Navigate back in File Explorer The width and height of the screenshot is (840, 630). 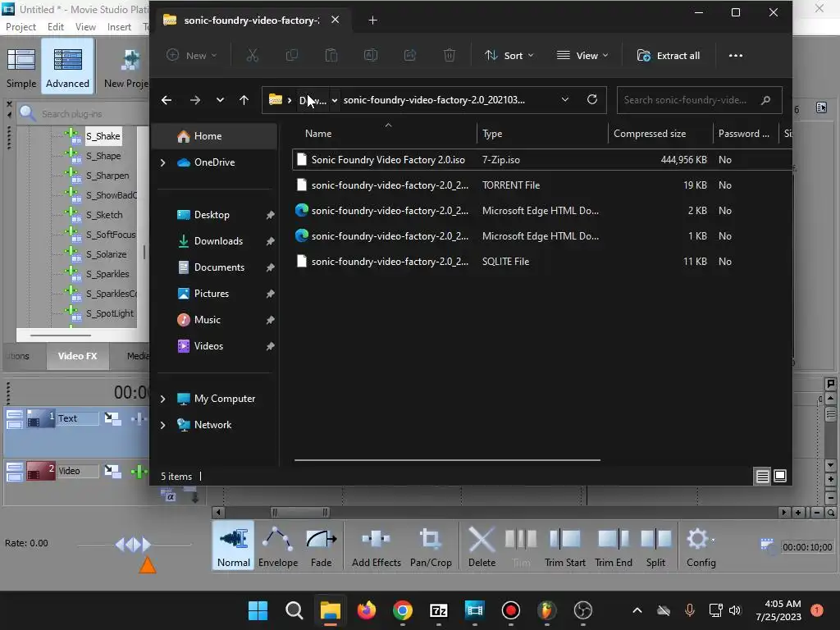click(x=167, y=100)
